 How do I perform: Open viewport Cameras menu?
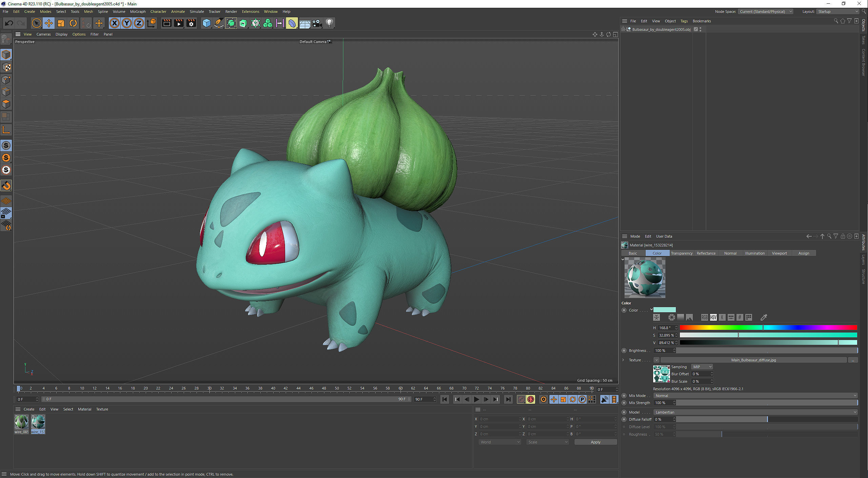click(43, 34)
